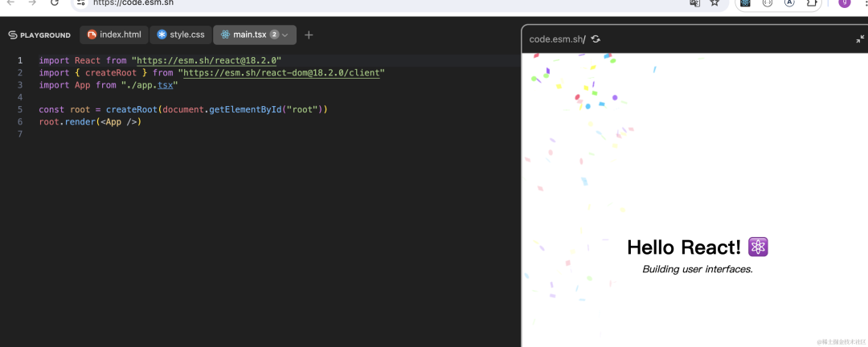
Task: Click the code.esm.sh/ preview address
Action: (x=558, y=39)
